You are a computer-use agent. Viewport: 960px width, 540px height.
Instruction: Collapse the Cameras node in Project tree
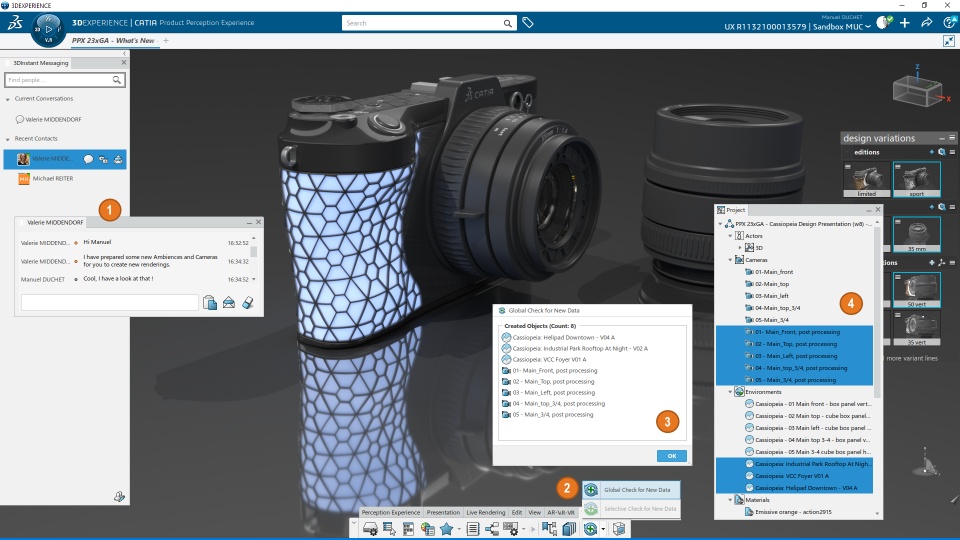coord(730,260)
